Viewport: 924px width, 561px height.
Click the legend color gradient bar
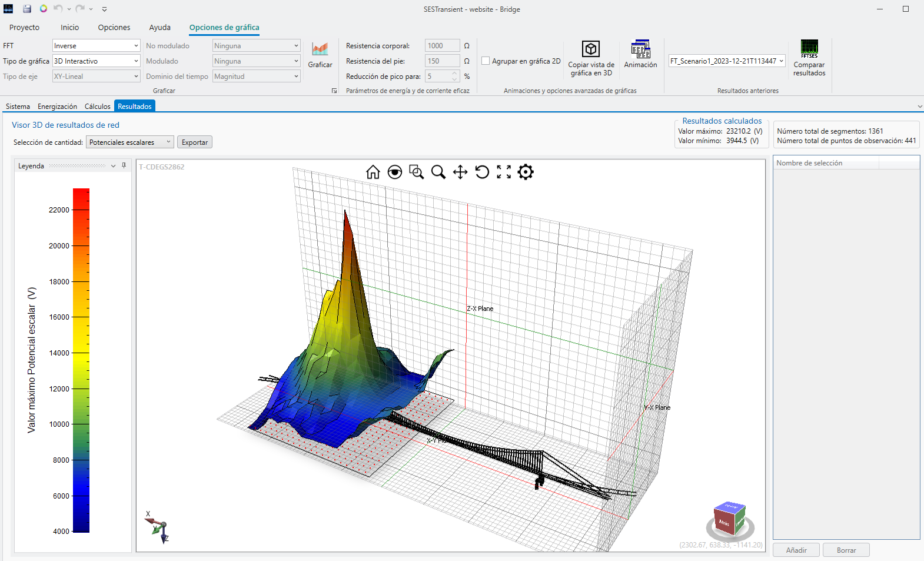[x=81, y=360]
